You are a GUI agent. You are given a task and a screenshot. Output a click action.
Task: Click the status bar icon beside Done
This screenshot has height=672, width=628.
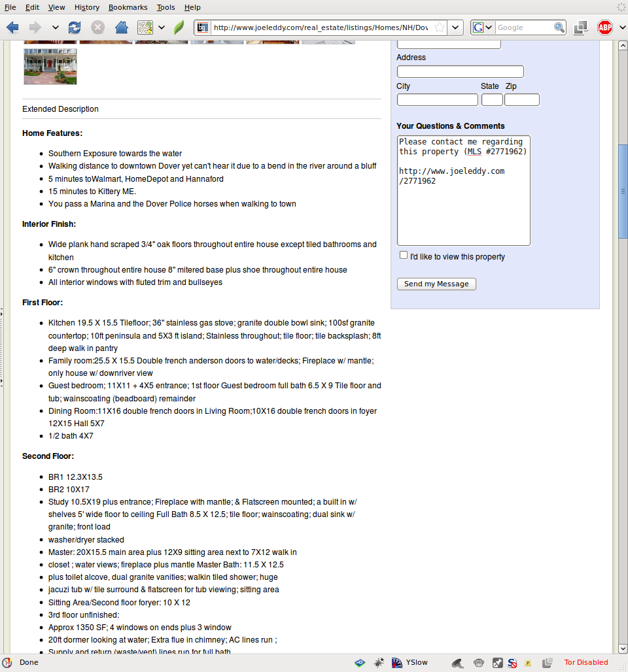coord(7,663)
